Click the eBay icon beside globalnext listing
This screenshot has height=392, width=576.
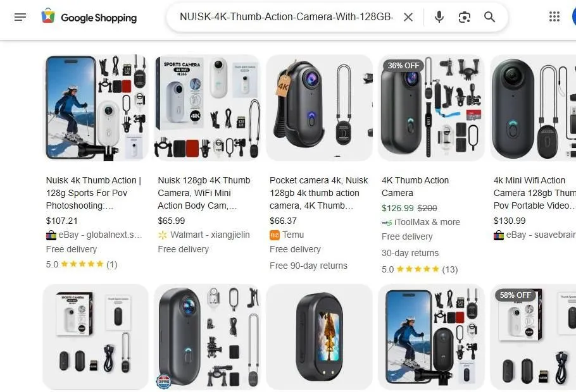pos(51,235)
